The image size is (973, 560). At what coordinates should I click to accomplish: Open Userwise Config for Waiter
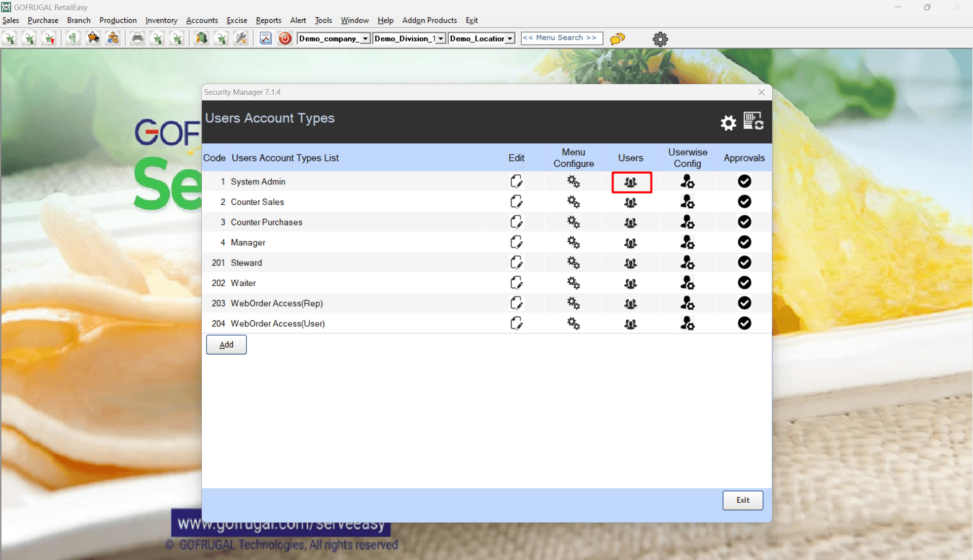click(x=688, y=283)
